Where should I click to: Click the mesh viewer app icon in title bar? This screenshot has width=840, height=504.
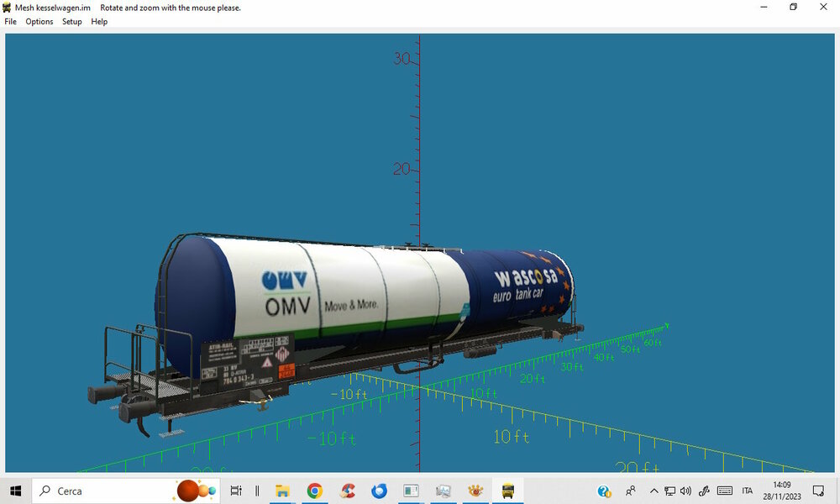tap(7, 8)
